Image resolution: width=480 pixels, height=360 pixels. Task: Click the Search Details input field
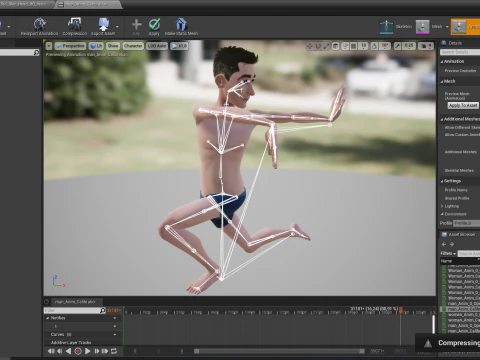pyautogui.click(x=460, y=52)
